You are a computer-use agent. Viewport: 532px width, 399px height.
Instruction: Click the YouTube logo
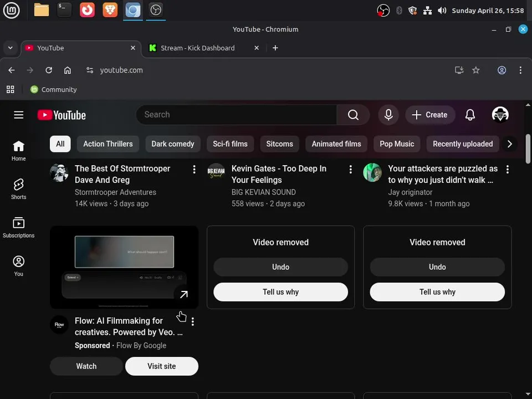click(62, 115)
